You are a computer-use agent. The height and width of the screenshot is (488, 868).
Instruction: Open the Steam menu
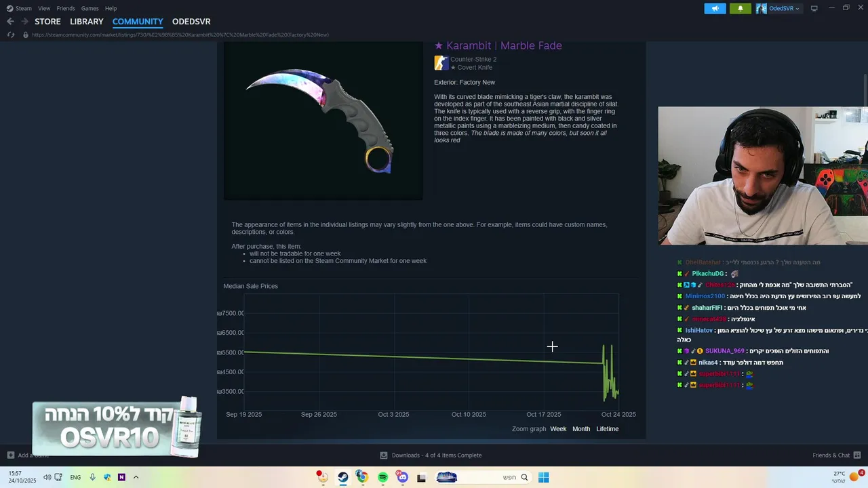24,8
